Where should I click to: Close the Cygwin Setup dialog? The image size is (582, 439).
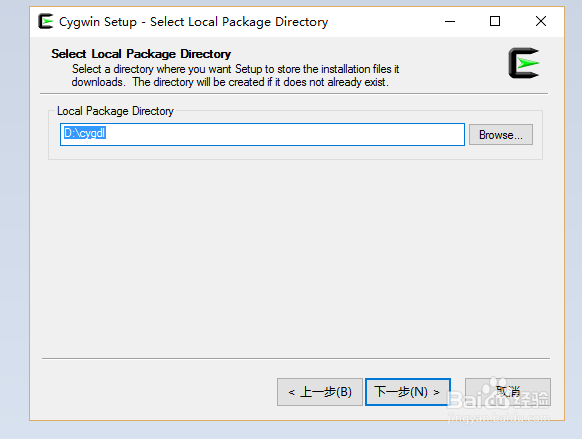point(541,21)
